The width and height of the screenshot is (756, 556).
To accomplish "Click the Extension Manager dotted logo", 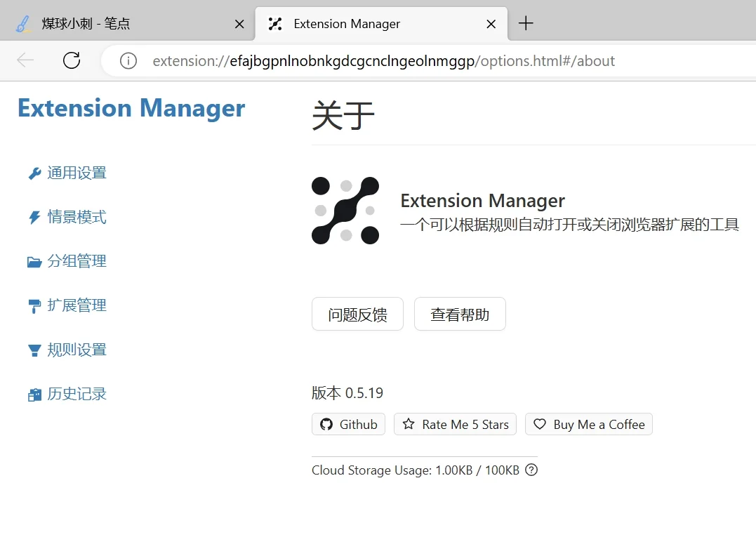I will (x=345, y=211).
